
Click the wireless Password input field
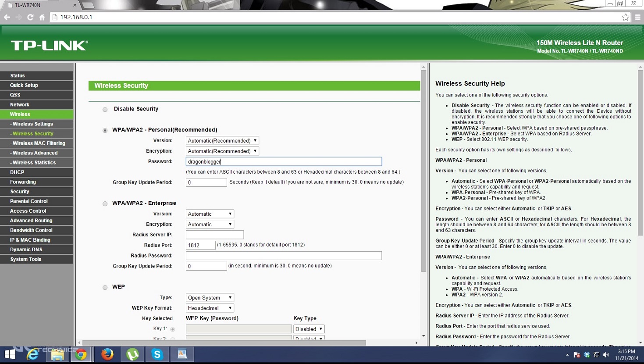pyautogui.click(x=284, y=162)
